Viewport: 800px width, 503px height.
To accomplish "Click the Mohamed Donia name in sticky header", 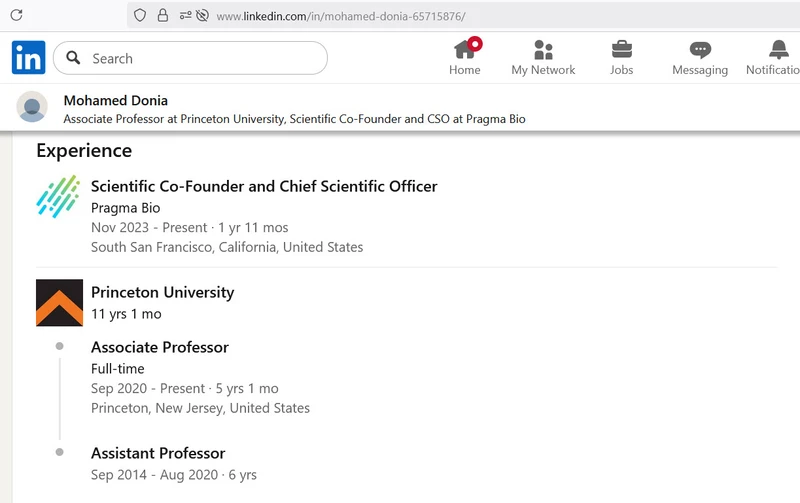I will pos(116,100).
